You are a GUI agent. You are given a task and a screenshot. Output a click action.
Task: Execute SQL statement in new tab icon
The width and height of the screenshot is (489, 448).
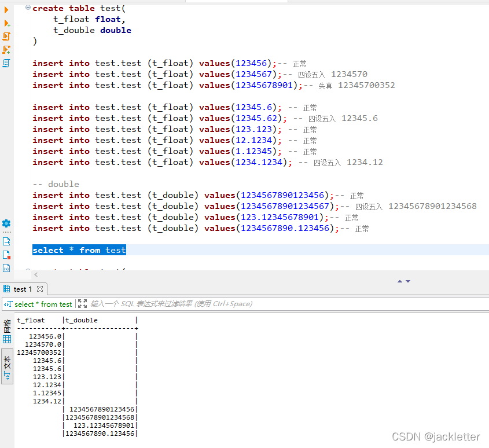click(7, 23)
